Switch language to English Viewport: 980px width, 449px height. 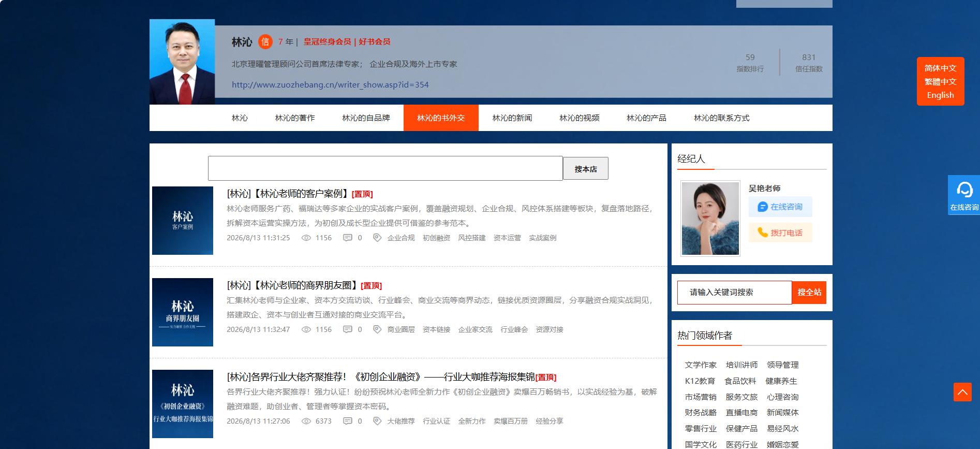(940, 95)
